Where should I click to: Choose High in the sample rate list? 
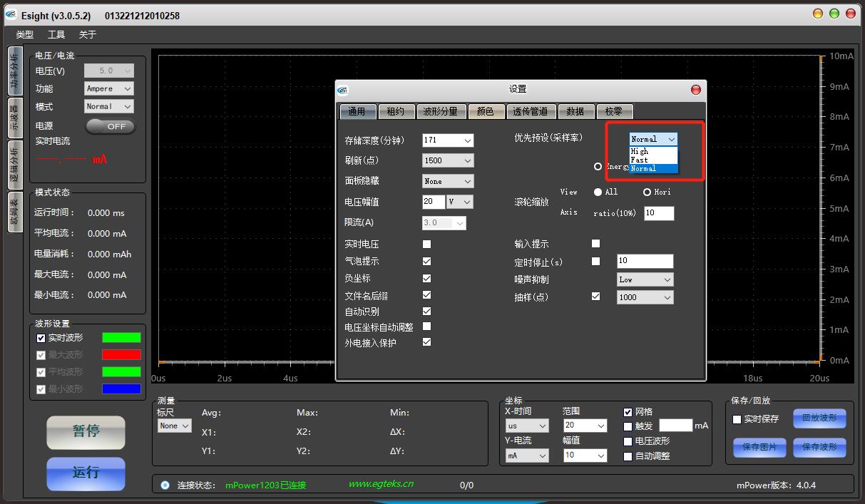(x=653, y=151)
